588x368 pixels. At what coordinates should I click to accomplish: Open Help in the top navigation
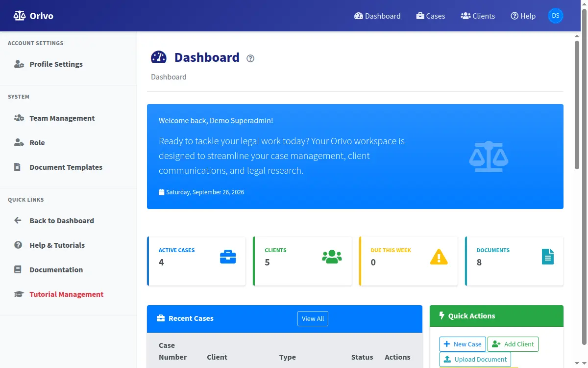pos(523,16)
